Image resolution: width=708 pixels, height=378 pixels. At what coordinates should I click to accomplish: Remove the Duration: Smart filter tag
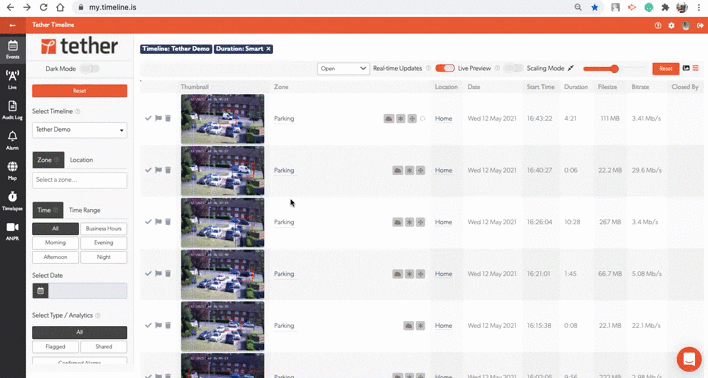pyautogui.click(x=268, y=49)
